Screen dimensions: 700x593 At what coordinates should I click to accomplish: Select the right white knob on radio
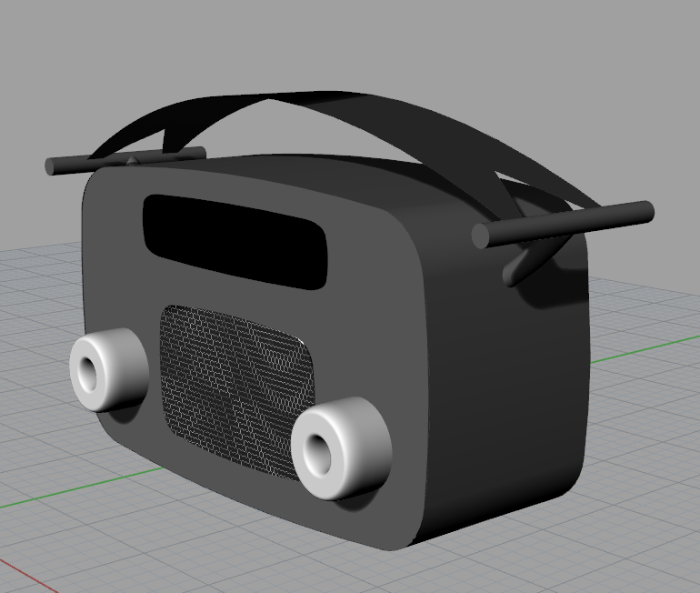tap(342, 448)
